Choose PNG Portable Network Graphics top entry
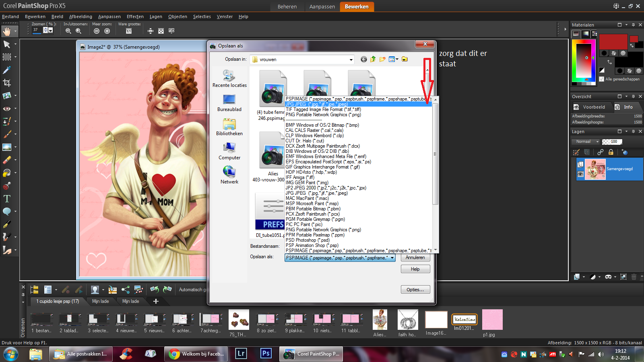The image size is (644, 362). pyautogui.click(x=358, y=115)
